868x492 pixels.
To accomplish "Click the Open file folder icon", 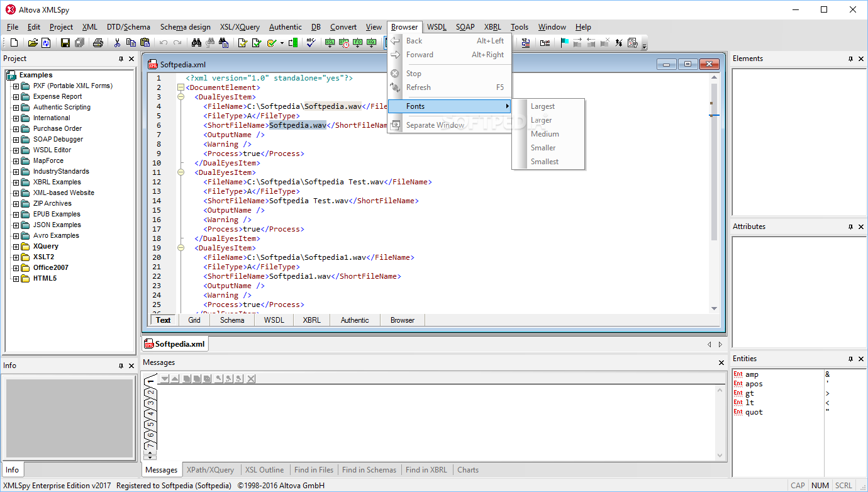I will (x=33, y=43).
